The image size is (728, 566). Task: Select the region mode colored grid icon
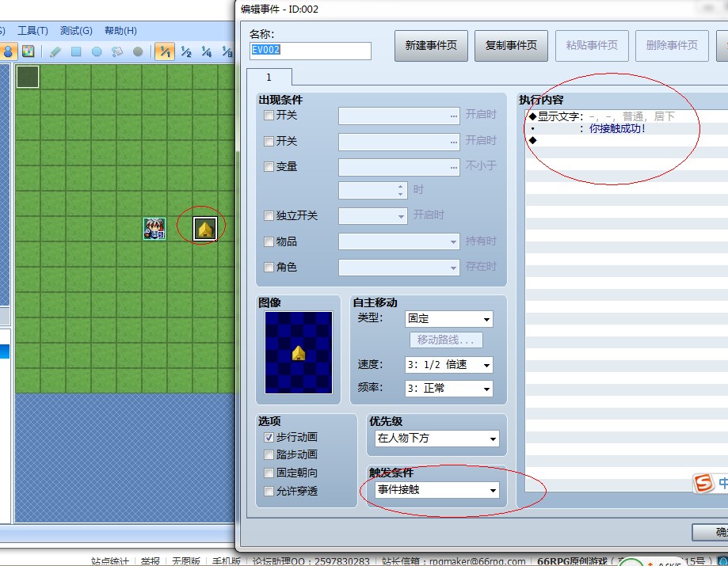29,51
